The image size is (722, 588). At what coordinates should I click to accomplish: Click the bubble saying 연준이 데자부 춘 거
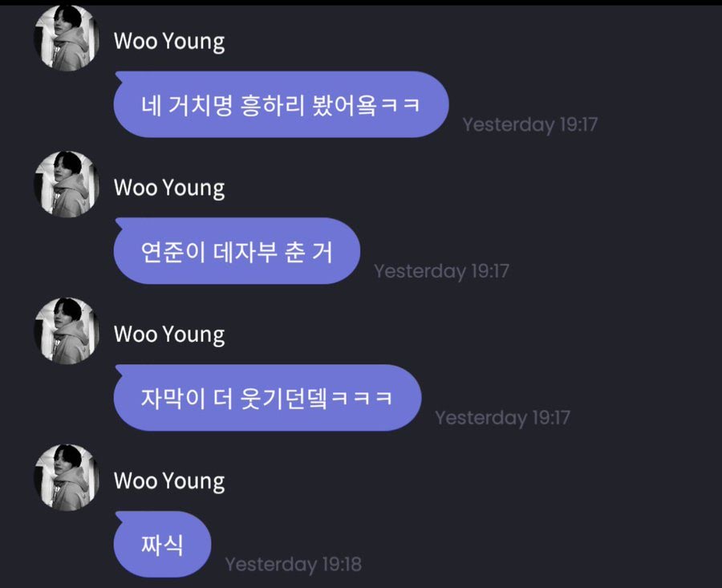(x=237, y=251)
